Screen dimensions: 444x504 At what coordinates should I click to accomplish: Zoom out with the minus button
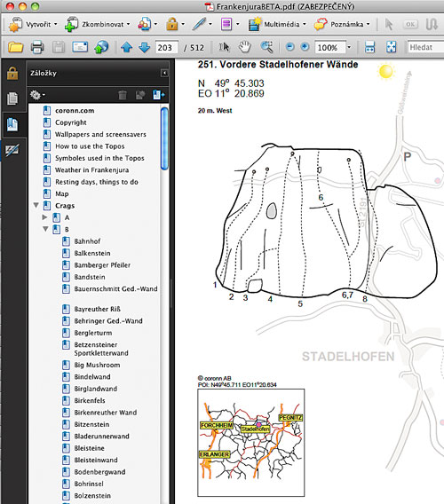[289, 47]
